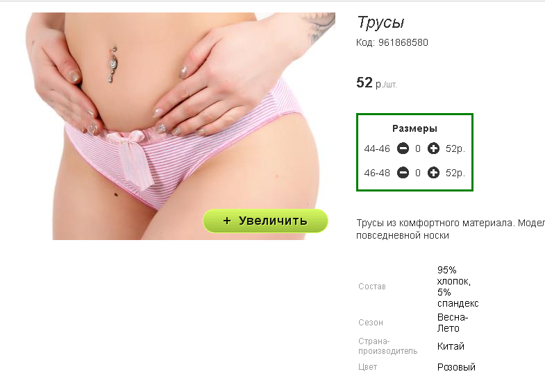Click the Сезон value Весна-Лето
This screenshot has height=392, width=545.
[453, 323]
